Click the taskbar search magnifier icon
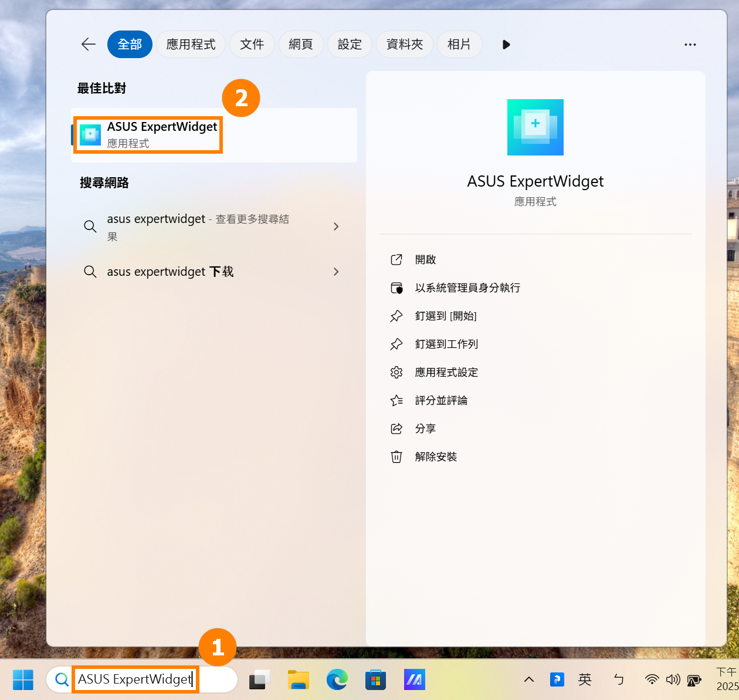Viewport: 739px width, 700px height. 62,679
